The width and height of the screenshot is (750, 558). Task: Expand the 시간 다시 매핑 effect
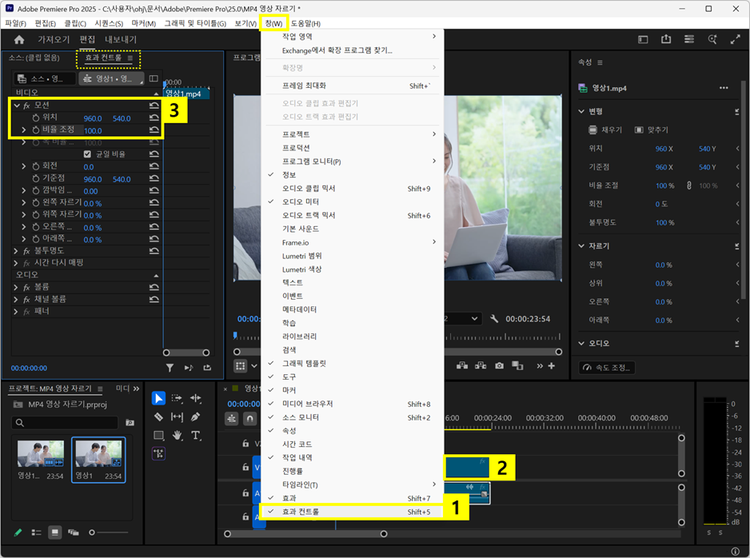[15, 263]
